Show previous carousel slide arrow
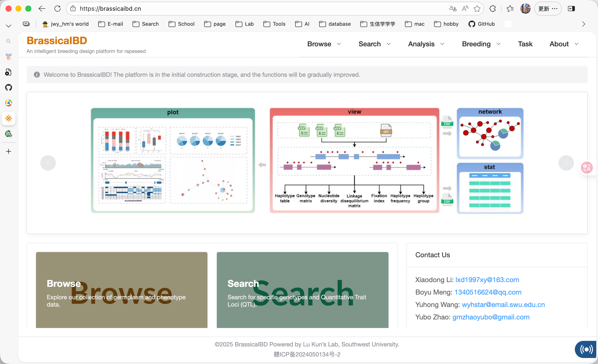The height and width of the screenshot is (364, 598). tap(48, 163)
